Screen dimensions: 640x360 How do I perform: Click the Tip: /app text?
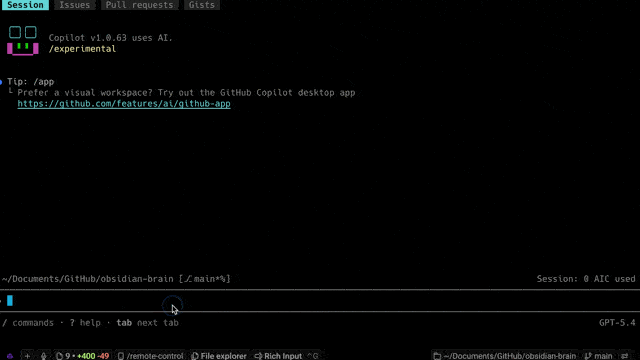coord(31,82)
